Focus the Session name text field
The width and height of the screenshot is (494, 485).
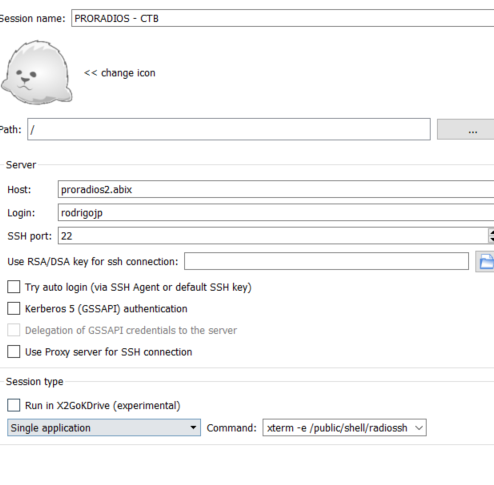click(283, 18)
